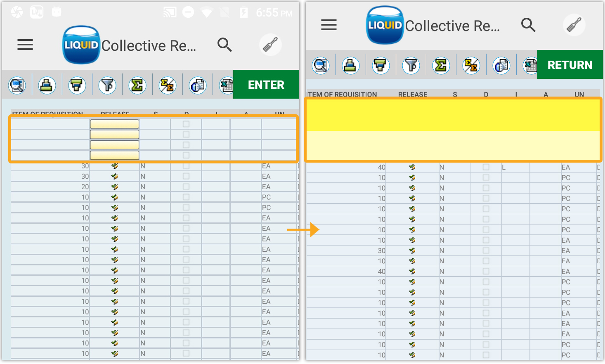Open the hamburger menu on the left screen
Screen dimensions: 605x364
(x=25, y=45)
